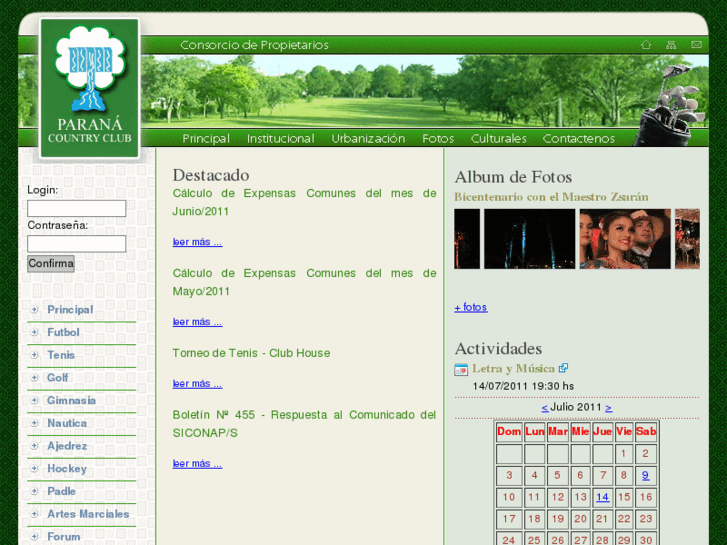Open Letra y Música activity
727x545 pixels.
pos(513,368)
